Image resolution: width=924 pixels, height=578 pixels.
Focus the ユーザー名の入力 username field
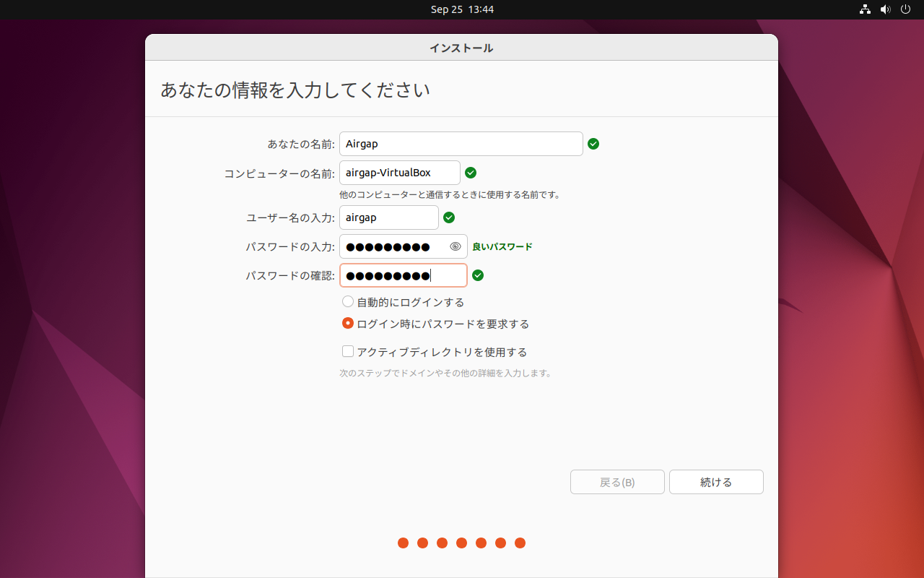[388, 217]
